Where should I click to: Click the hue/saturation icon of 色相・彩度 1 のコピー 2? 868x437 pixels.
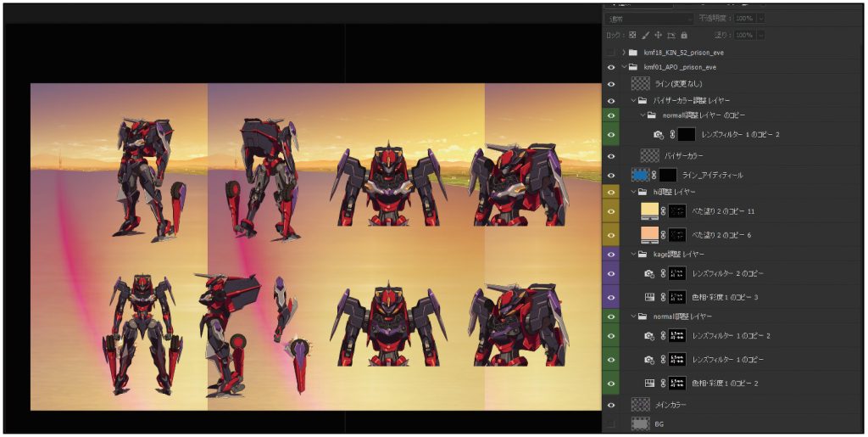(x=649, y=383)
